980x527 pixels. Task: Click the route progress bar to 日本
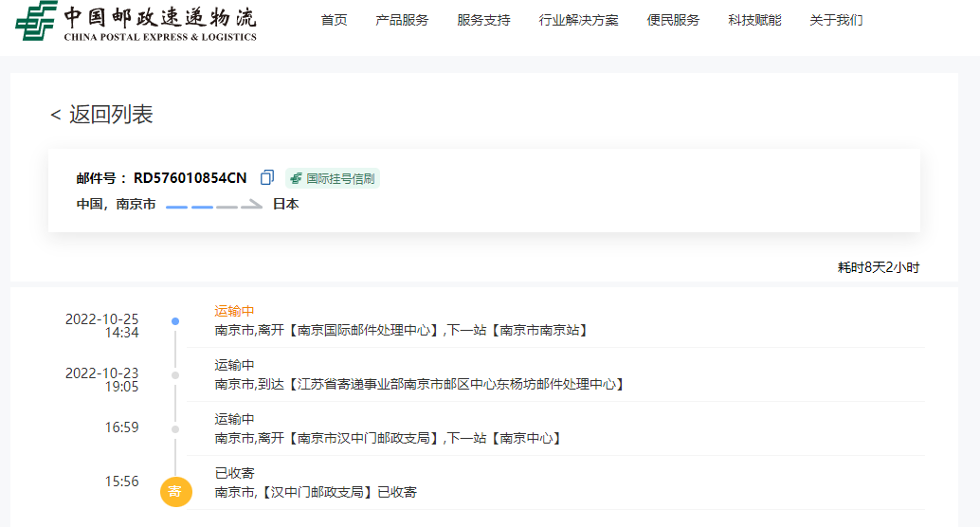(x=213, y=205)
